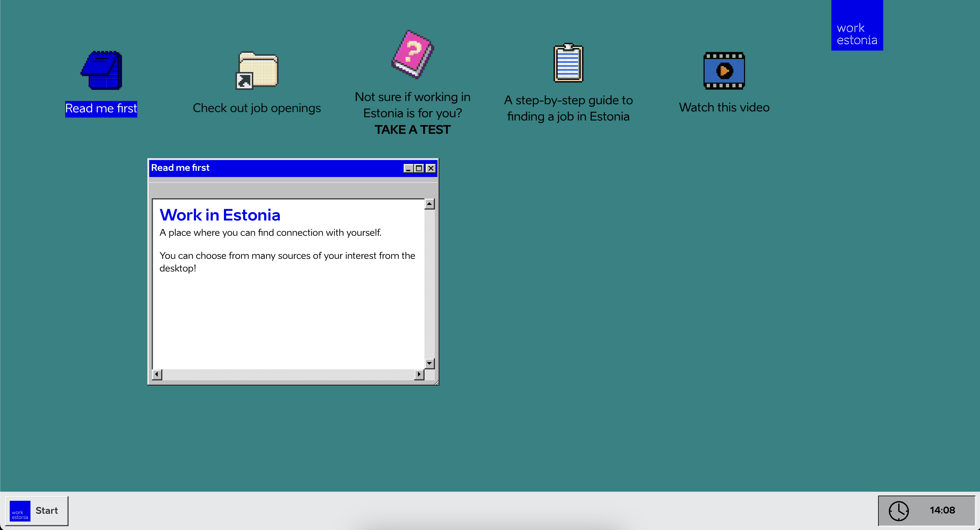Click the pink question mark book icon
The width and height of the screenshot is (980, 530).
(x=412, y=55)
